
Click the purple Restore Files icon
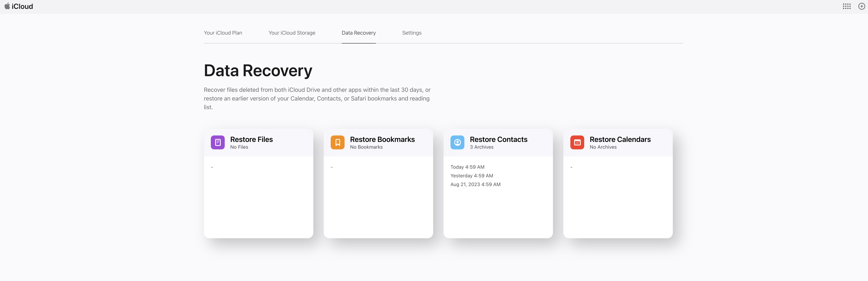click(218, 142)
